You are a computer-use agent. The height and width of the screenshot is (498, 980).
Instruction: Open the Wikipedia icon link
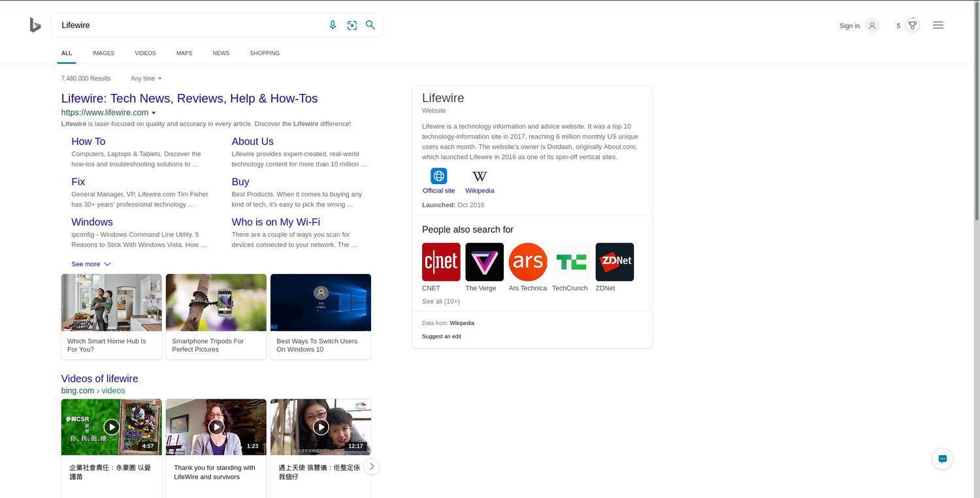[x=480, y=176]
